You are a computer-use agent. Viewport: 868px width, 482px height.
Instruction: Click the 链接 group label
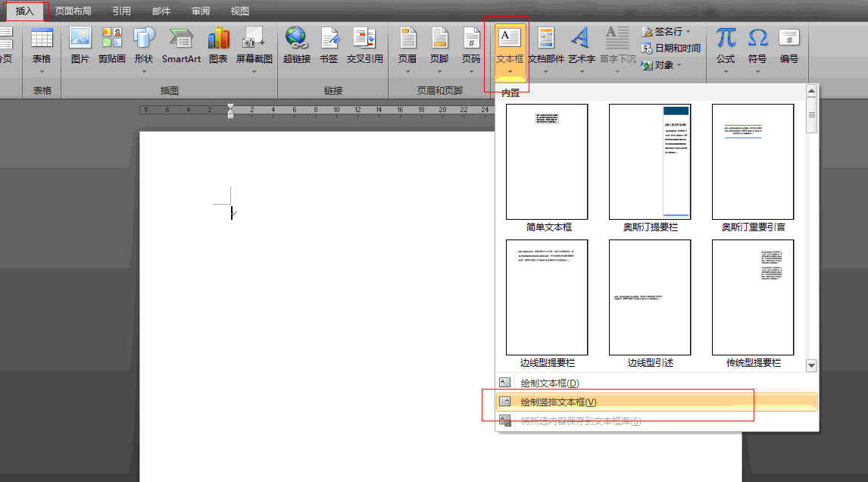(x=333, y=90)
